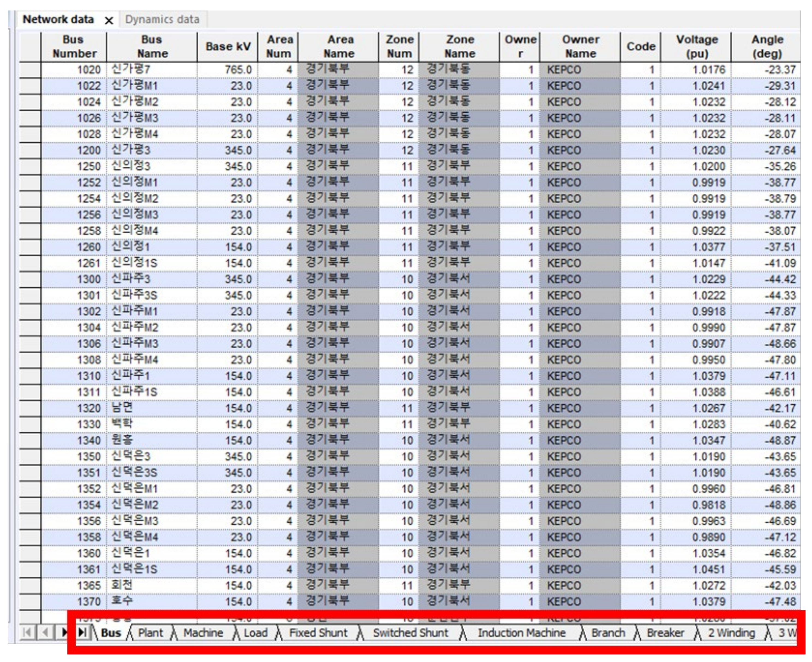Click Zone Num cell of bus 1024

(399, 102)
